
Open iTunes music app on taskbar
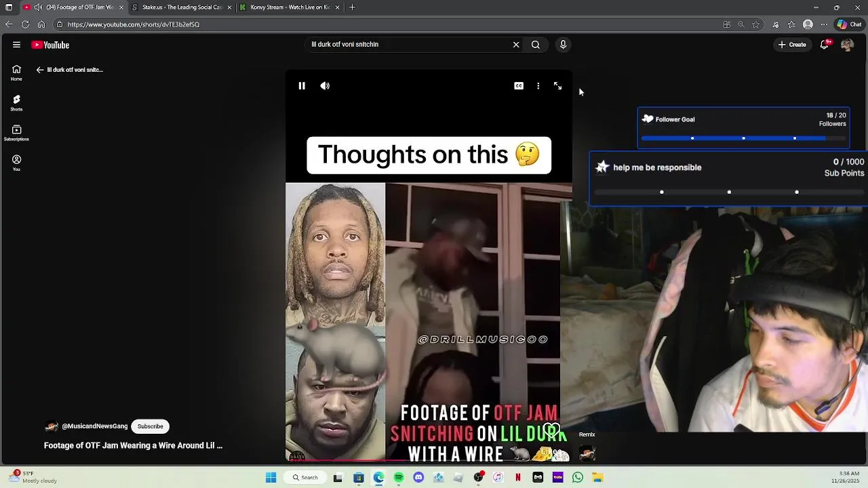click(x=498, y=478)
